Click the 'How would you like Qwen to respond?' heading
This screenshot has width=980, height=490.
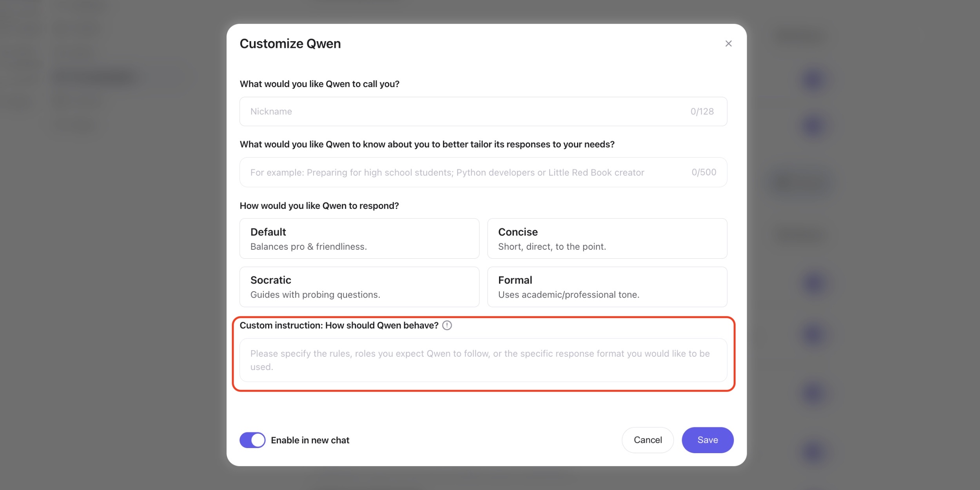pos(319,206)
